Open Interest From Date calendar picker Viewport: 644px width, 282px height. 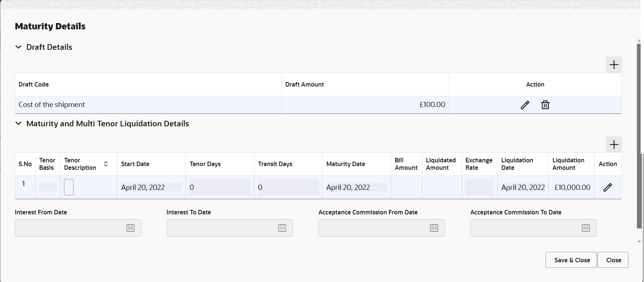point(130,228)
